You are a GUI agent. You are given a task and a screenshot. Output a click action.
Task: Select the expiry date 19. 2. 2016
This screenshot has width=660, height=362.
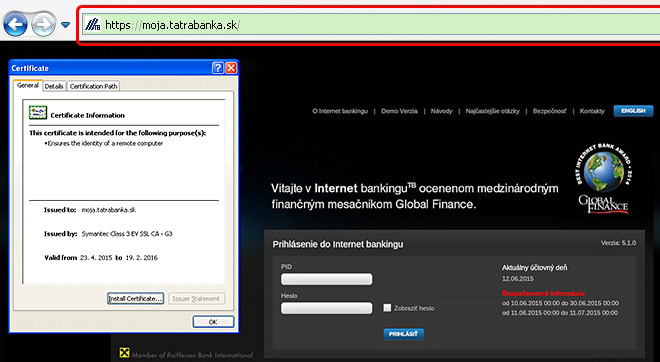click(141, 258)
